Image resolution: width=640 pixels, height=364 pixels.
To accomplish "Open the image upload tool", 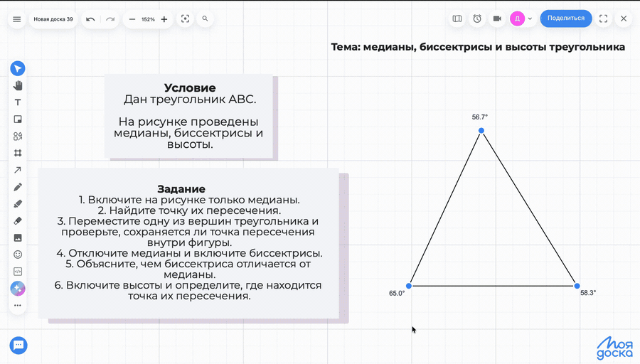I will pos(18,238).
